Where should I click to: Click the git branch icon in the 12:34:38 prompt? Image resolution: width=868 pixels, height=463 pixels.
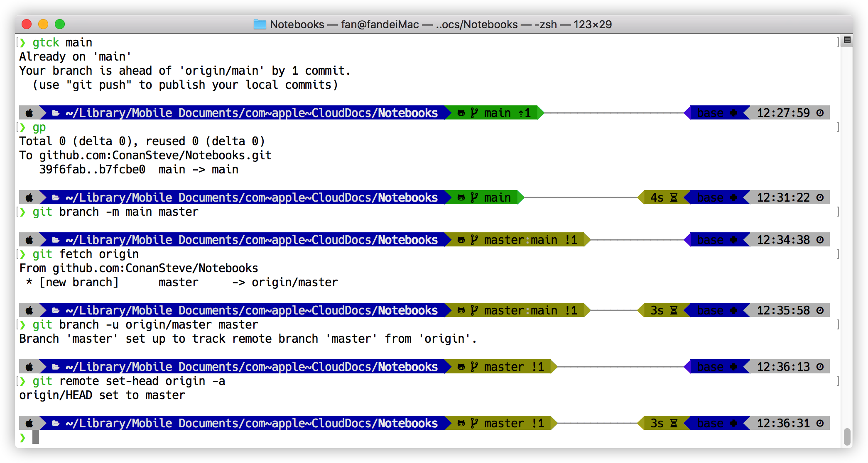(474, 240)
